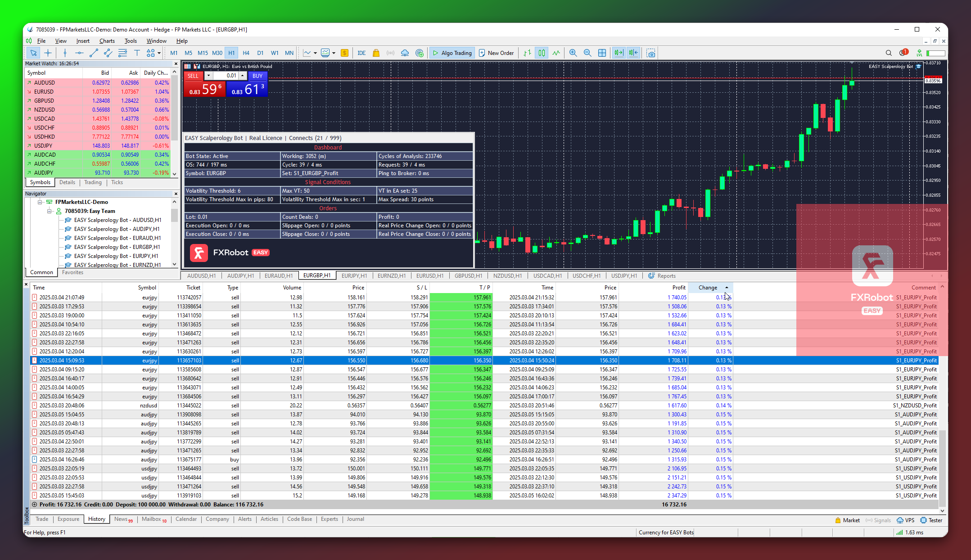Click the red SELL button
The width and height of the screenshot is (971, 560).
pos(193,76)
